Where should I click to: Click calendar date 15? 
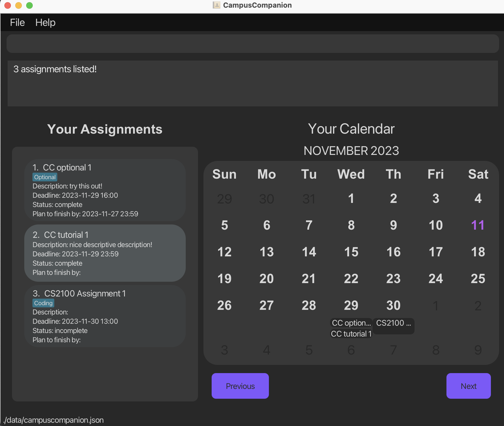[x=351, y=252]
